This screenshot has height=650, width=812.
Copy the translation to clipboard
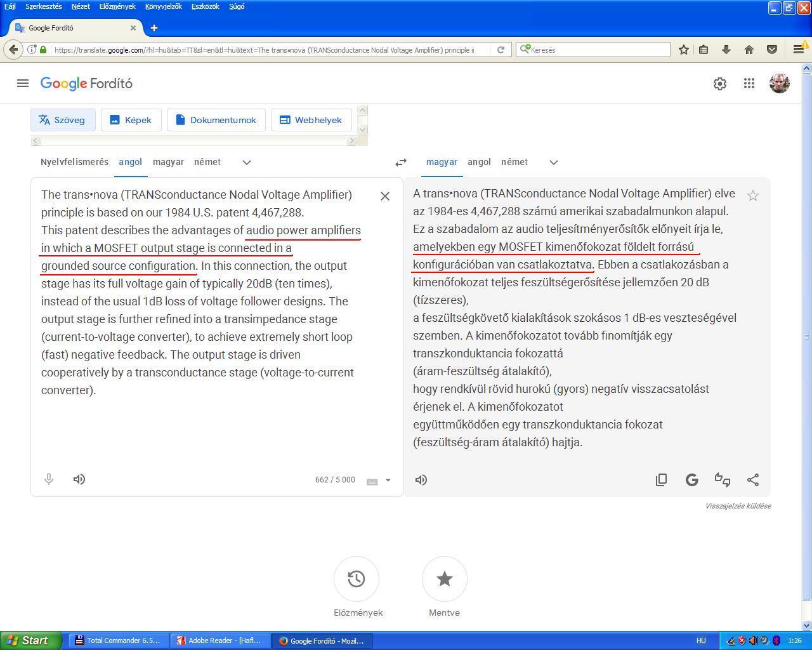click(661, 480)
